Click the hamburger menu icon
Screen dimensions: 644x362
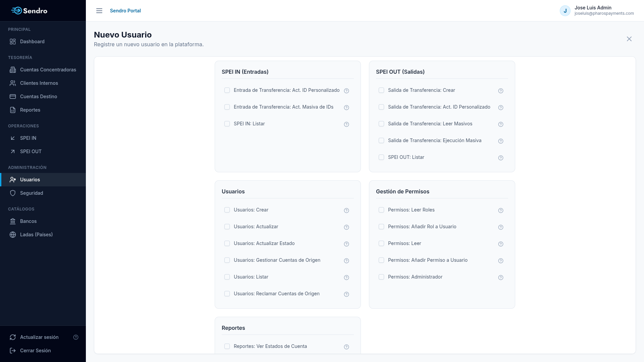tap(99, 11)
